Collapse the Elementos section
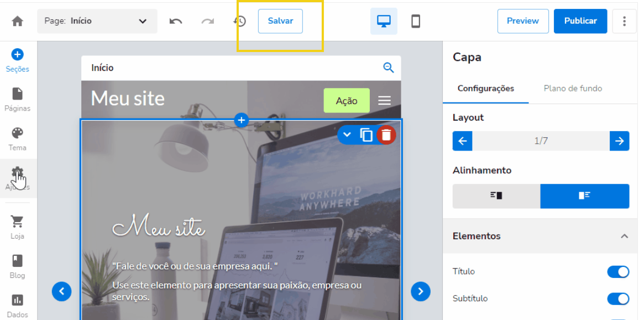 (624, 236)
